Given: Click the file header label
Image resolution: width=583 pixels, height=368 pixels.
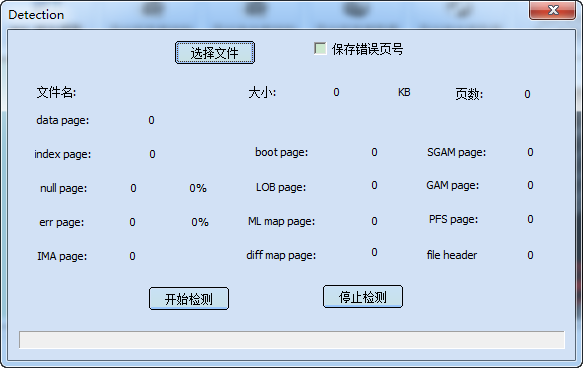Looking at the screenshot, I should [452, 255].
